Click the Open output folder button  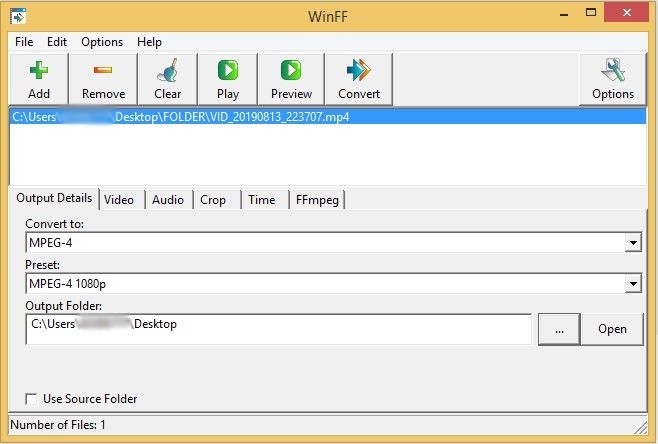613,329
